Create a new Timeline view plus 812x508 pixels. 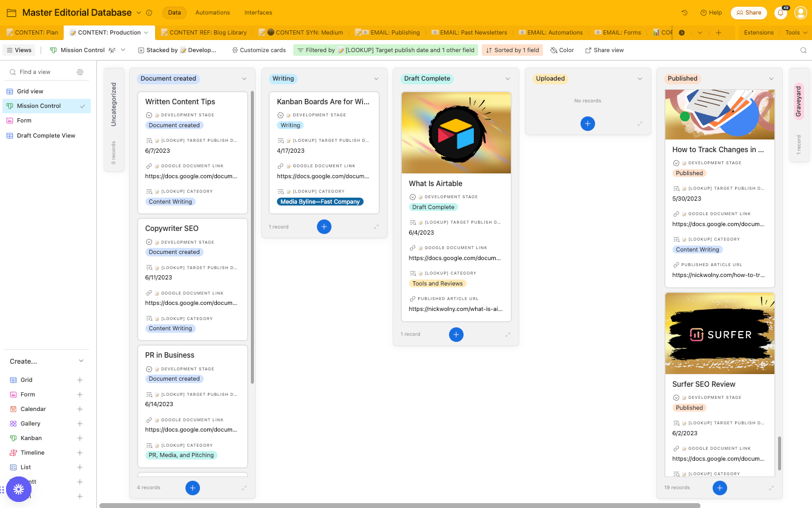tap(80, 453)
